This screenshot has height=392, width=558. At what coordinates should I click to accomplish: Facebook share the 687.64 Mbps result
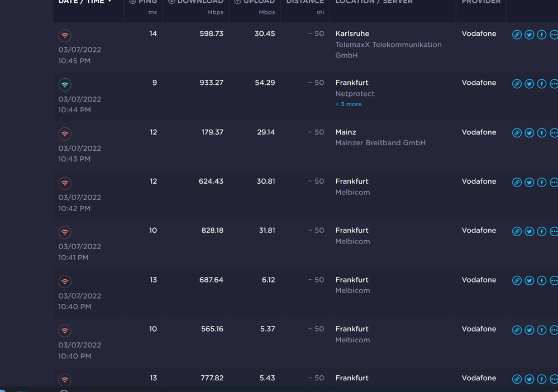click(542, 280)
